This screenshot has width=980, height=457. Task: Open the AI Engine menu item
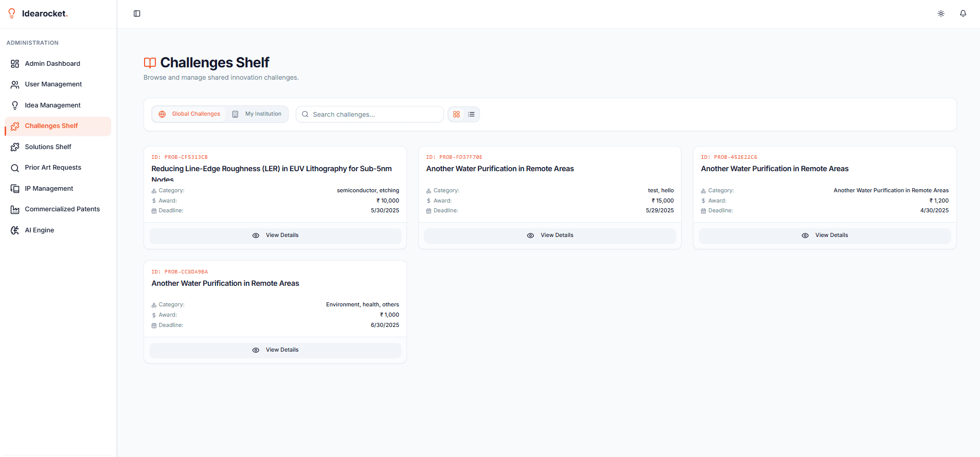click(40, 230)
